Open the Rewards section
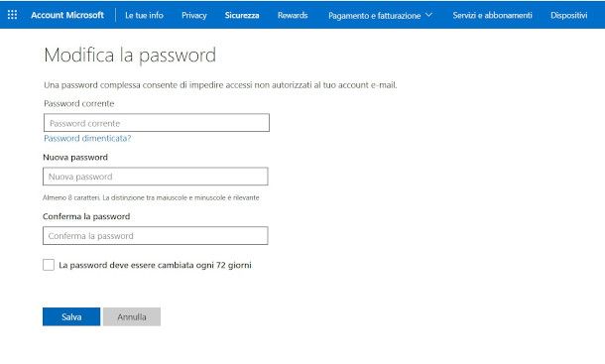This screenshot has height=364, width=605. pyautogui.click(x=293, y=15)
